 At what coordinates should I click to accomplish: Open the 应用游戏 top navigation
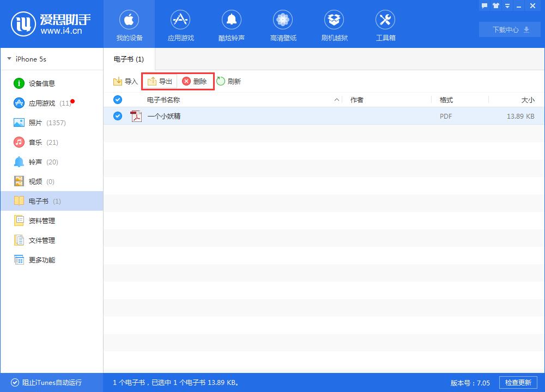(x=180, y=24)
